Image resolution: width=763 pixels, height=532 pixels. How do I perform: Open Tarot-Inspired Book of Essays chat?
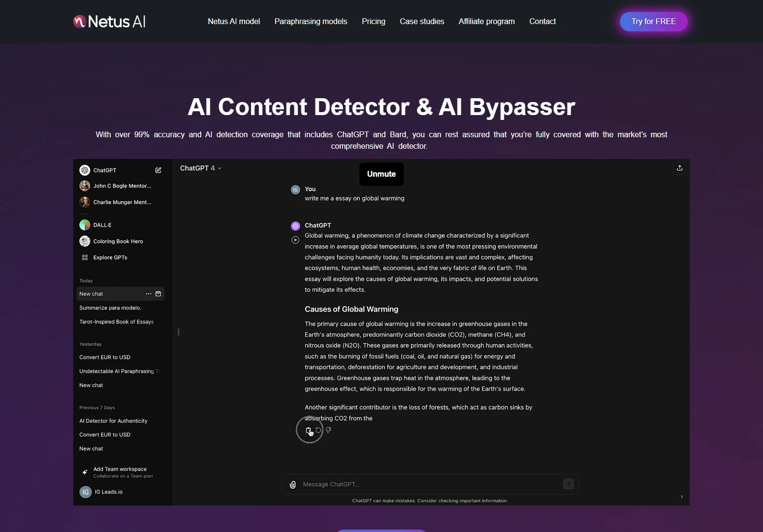117,322
